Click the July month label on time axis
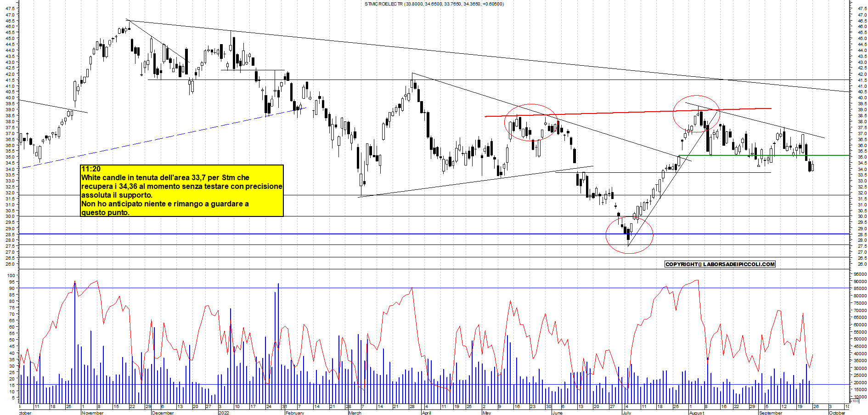This screenshot has height=415, width=868. pyautogui.click(x=626, y=413)
